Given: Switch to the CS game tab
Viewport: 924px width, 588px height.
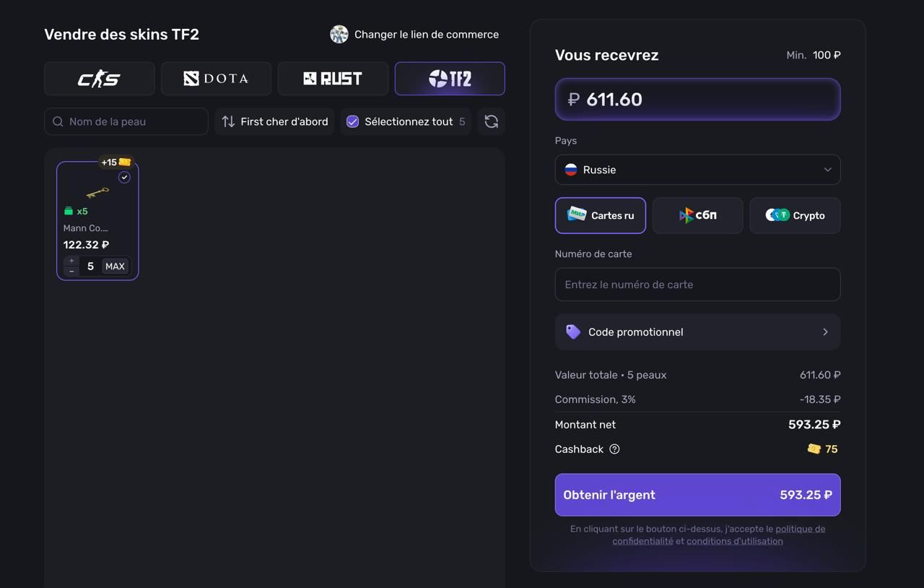Looking at the screenshot, I should tap(100, 79).
